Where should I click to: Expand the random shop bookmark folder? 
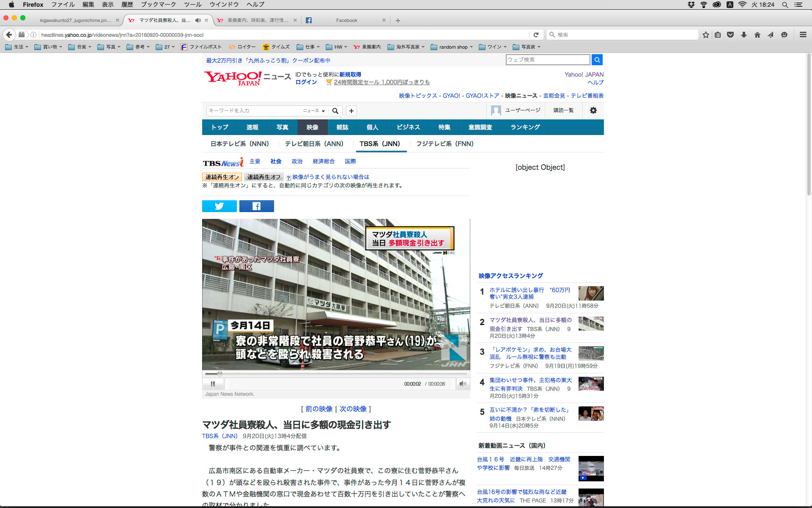pyautogui.click(x=452, y=47)
